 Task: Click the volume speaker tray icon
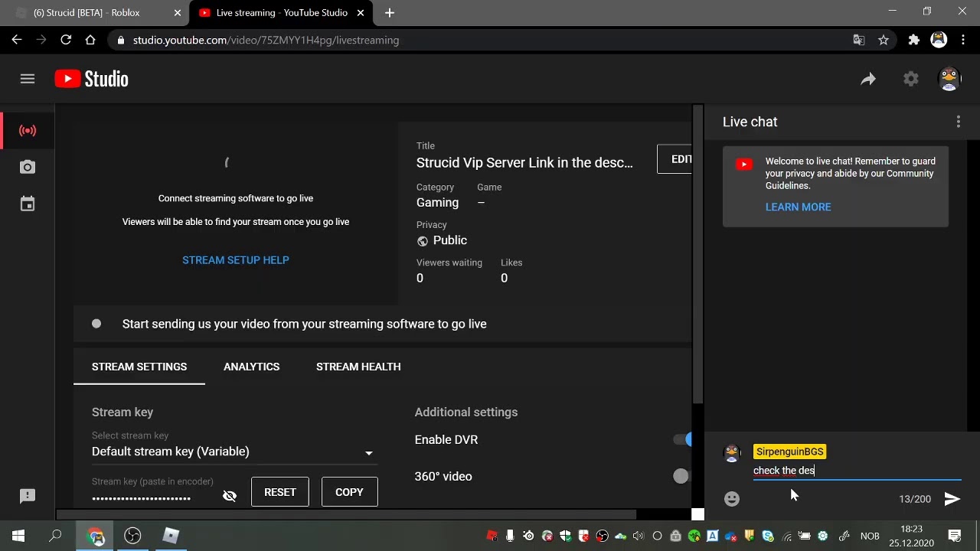(x=639, y=536)
